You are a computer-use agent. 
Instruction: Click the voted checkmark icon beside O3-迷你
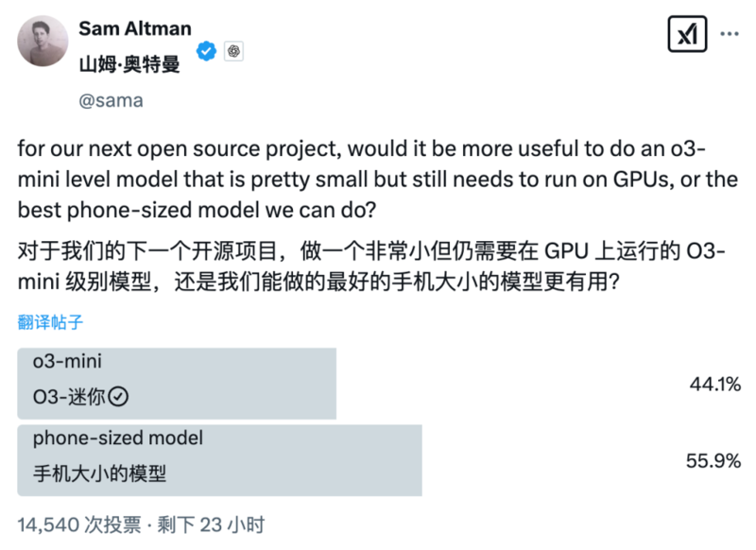[118, 397]
